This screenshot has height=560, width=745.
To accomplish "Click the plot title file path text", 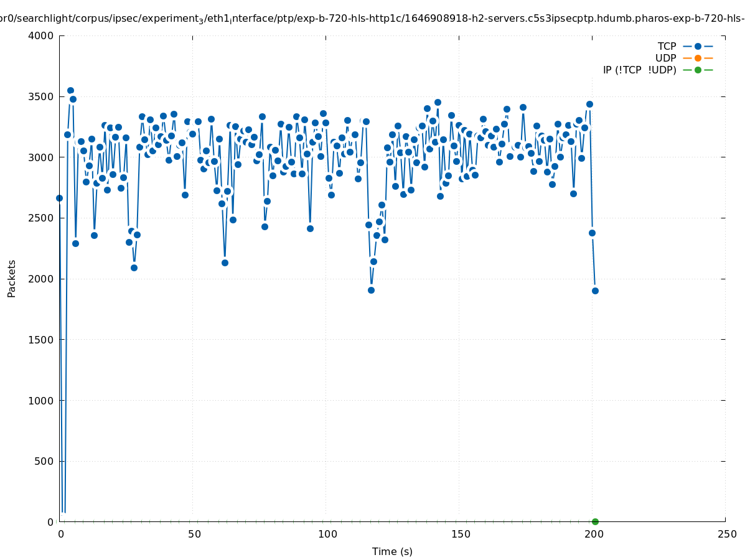I will [x=372, y=19].
